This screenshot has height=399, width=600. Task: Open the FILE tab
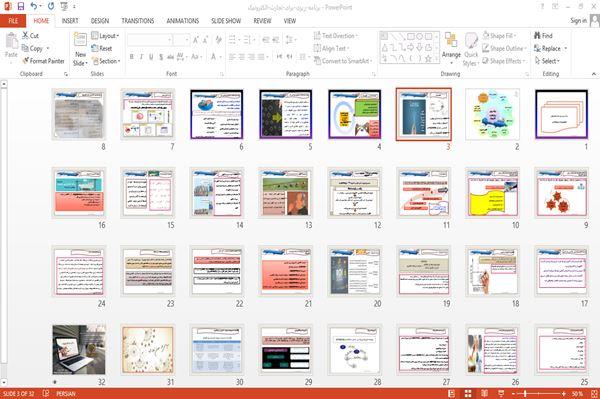[x=13, y=21]
